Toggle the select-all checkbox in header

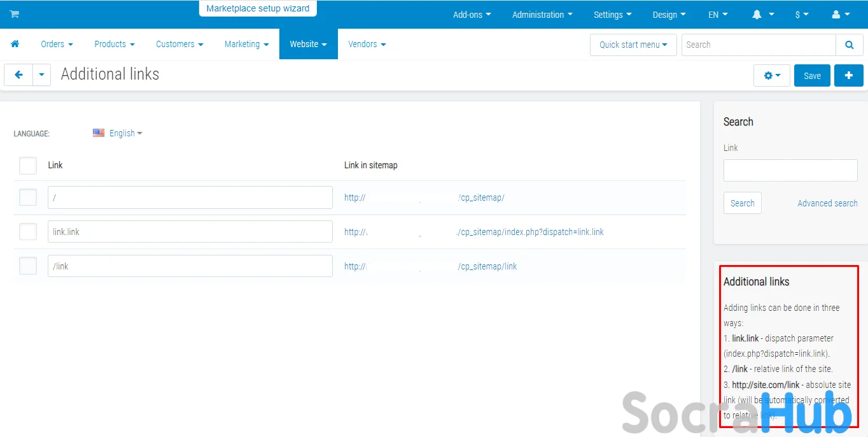(x=28, y=166)
